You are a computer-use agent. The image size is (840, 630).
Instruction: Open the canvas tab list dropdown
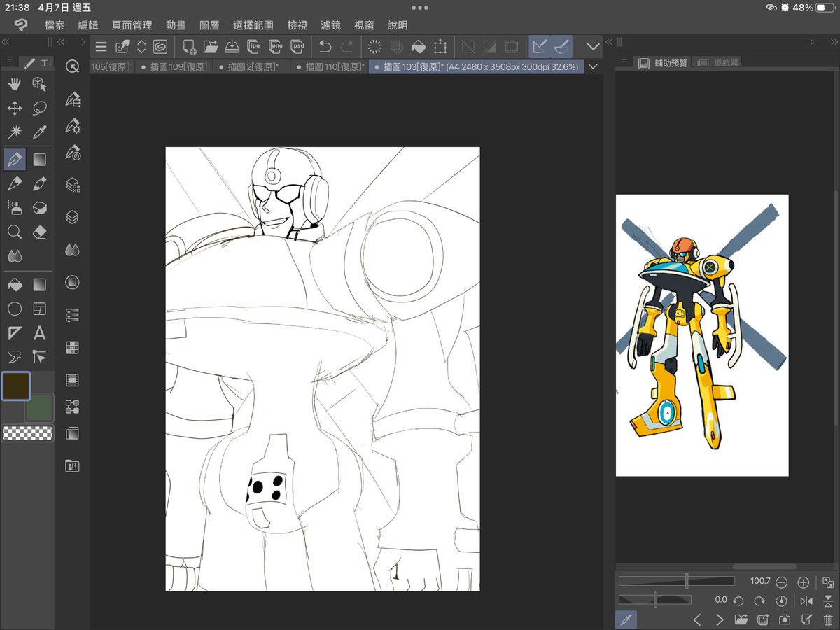point(594,66)
